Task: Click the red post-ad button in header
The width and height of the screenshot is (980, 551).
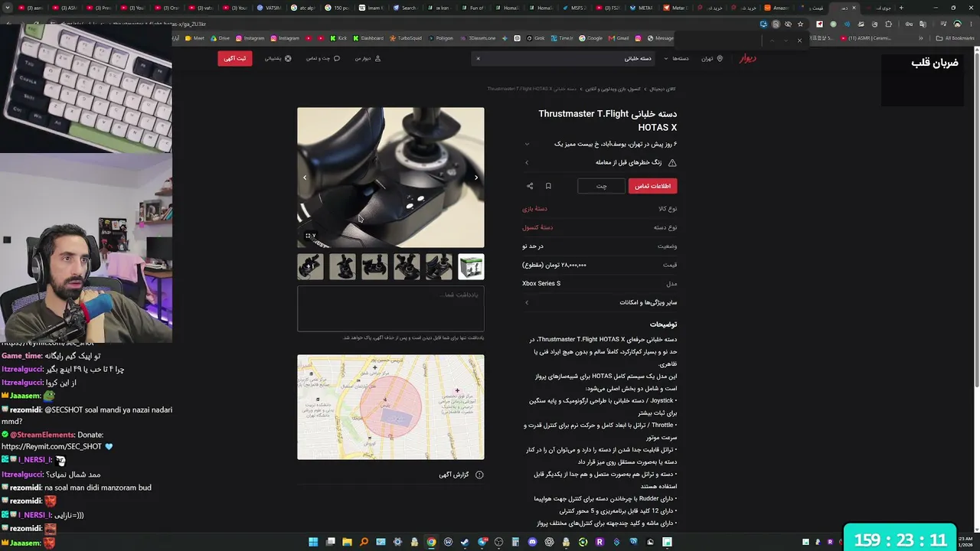Action: pos(235,58)
